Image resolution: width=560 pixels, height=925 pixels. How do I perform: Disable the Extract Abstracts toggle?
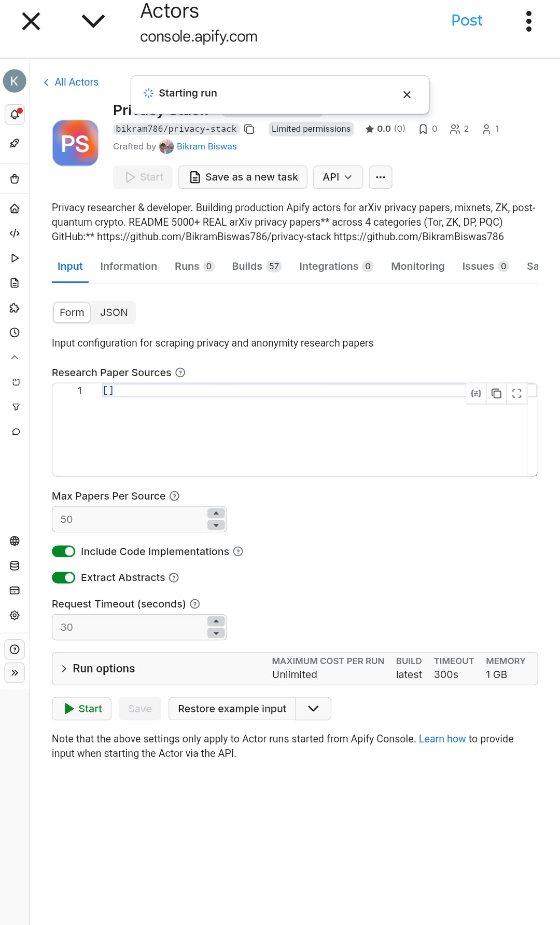[x=64, y=577]
